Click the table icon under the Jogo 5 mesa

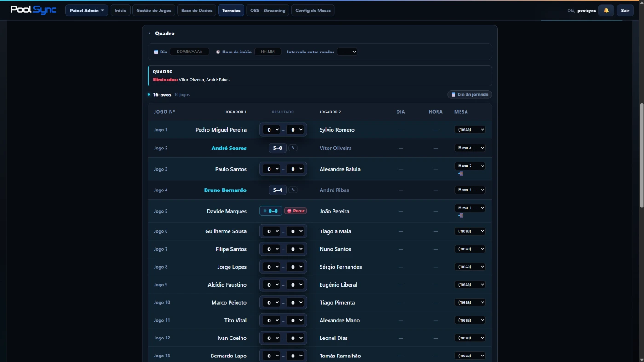460,215
